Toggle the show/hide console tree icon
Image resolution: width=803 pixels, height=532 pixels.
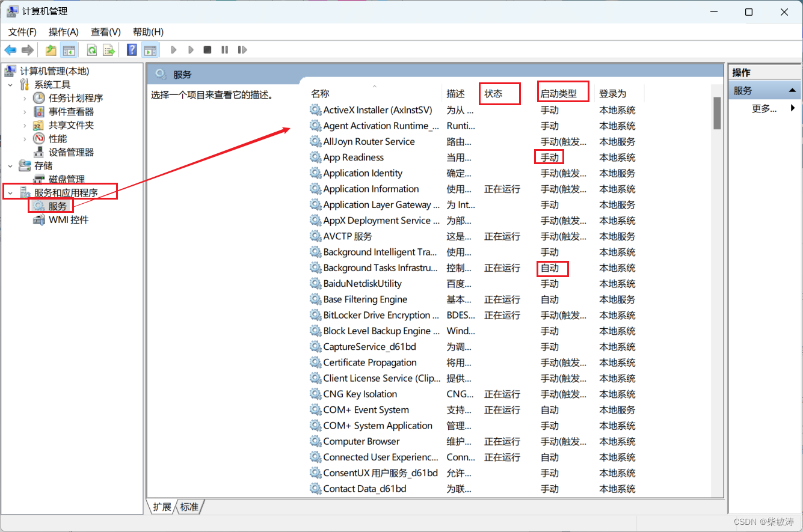coord(70,49)
